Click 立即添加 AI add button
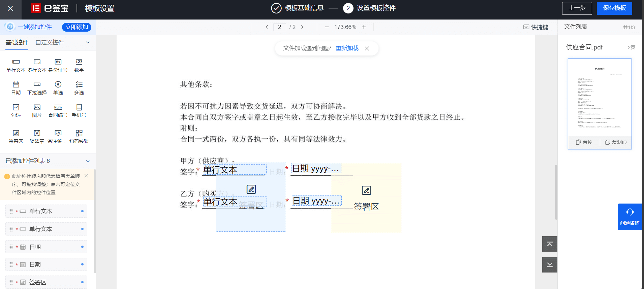 [x=76, y=27]
